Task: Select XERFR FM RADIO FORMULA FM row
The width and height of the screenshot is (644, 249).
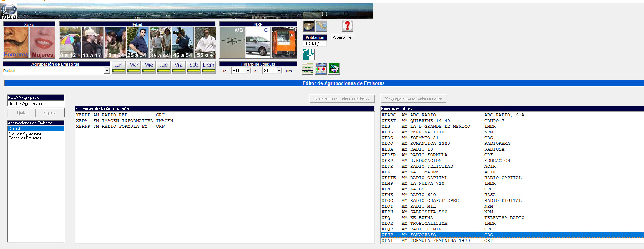Action: click(x=225, y=126)
